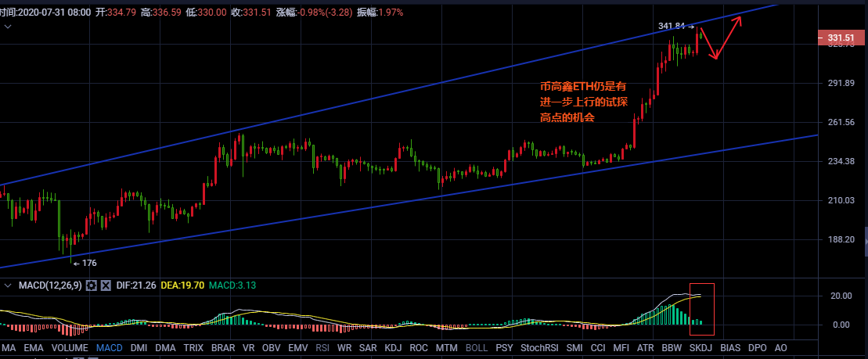This screenshot has width=868, height=359.
Task: Remove MACD indicator with X icon
Action: click(106, 285)
